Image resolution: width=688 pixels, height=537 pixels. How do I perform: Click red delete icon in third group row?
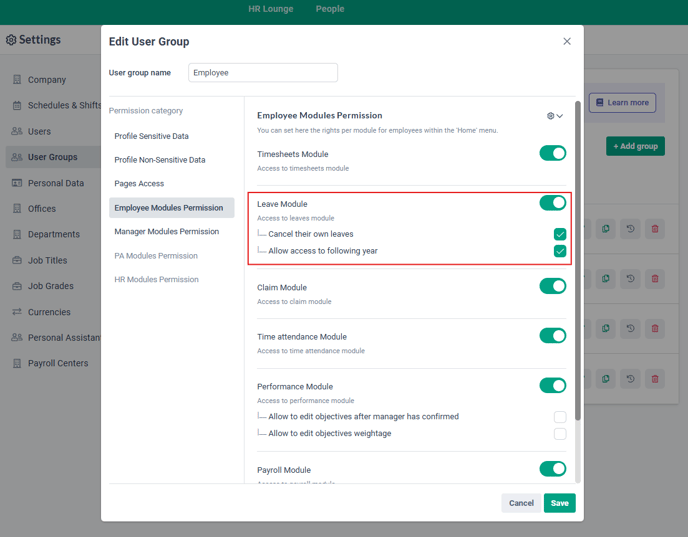(x=655, y=329)
